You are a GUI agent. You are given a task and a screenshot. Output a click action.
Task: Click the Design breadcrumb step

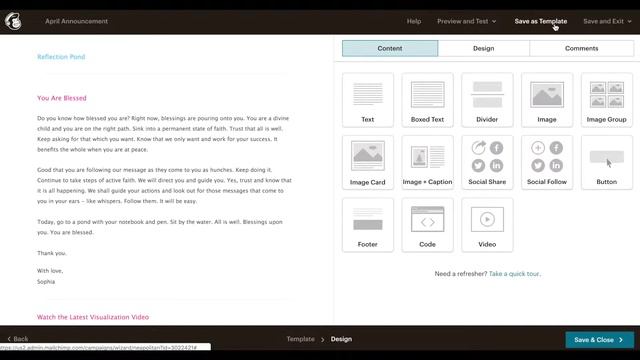(x=341, y=339)
